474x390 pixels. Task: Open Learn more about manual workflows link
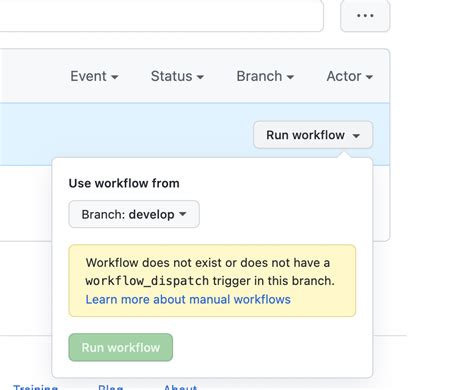(x=188, y=299)
